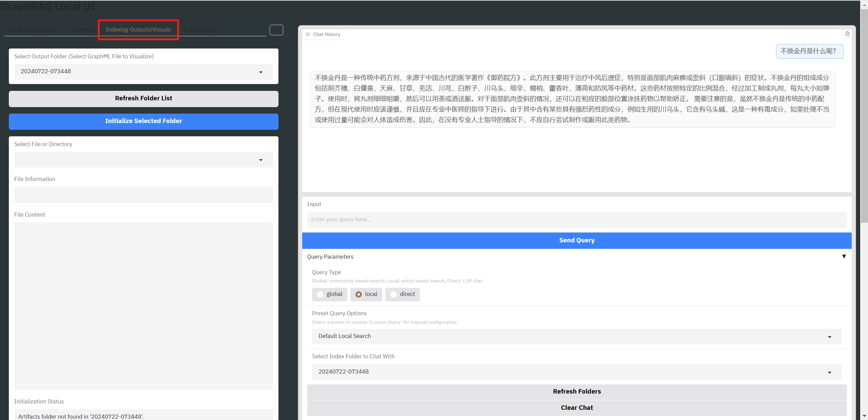Click Initialize Selected Folder
The image size is (868, 420).
click(143, 121)
